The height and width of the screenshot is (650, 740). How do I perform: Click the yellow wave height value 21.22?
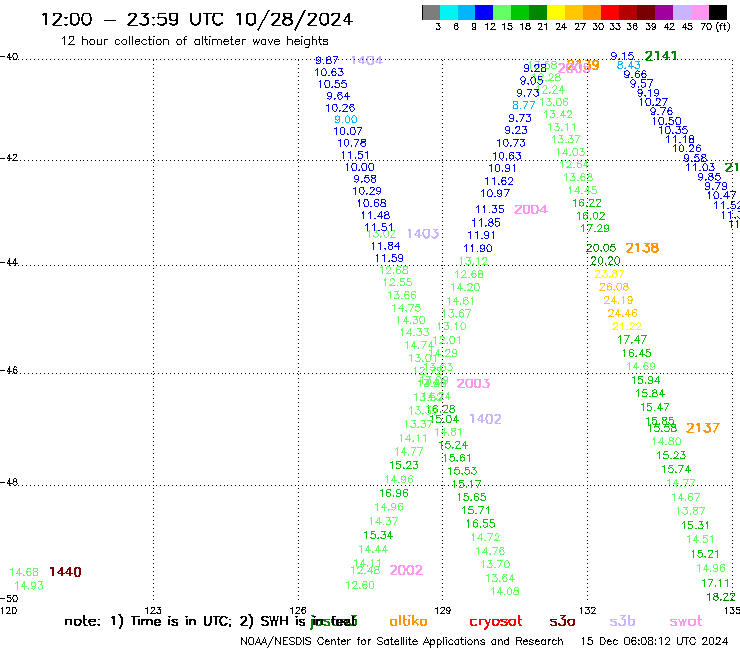pos(627,326)
